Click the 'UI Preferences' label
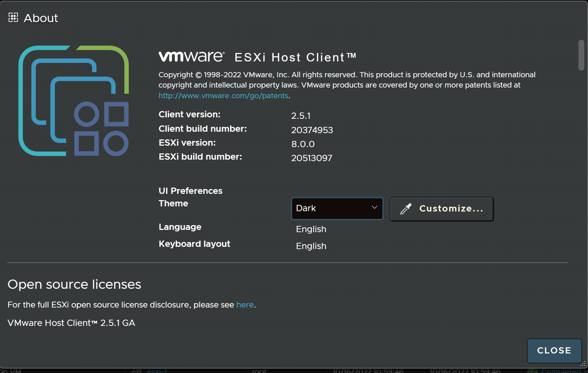This screenshot has width=588, height=373. tap(191, 191)
